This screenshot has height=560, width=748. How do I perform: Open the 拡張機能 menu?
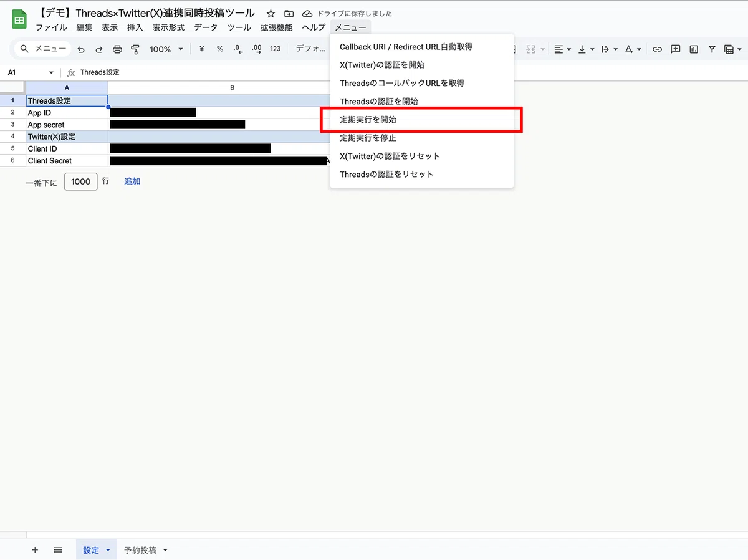276,27
